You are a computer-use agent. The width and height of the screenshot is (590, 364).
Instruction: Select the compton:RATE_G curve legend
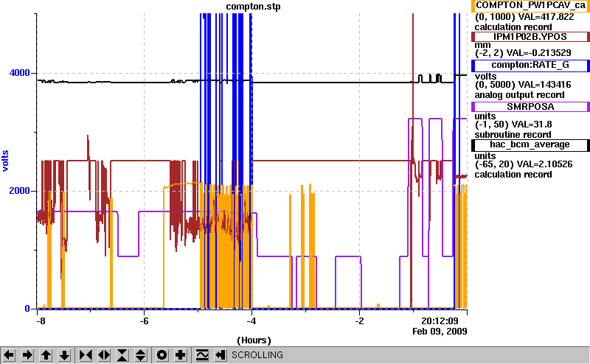(x=530, y=65)
